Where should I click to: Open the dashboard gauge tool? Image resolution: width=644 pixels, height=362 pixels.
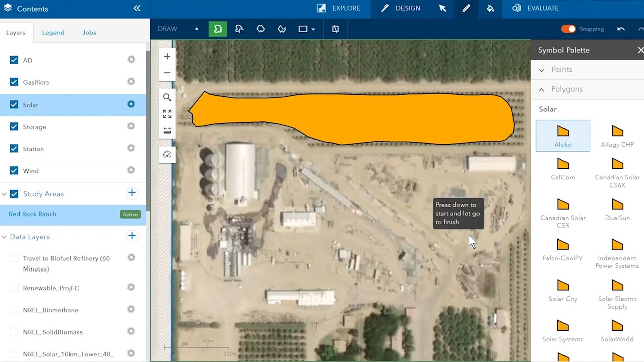tap(167, 155)
